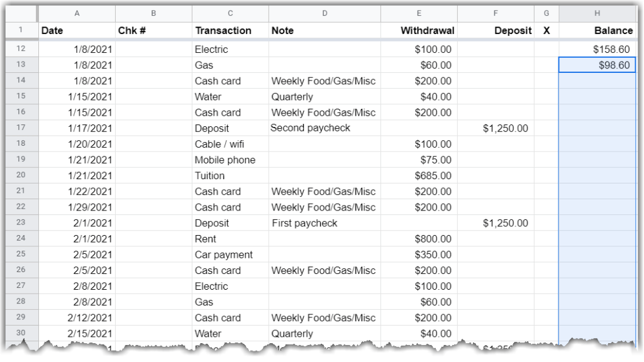Viewport: 644px width, 362px height.
Task: Select the Balance cell showing $158.60
Action: [x=596, y=49]
